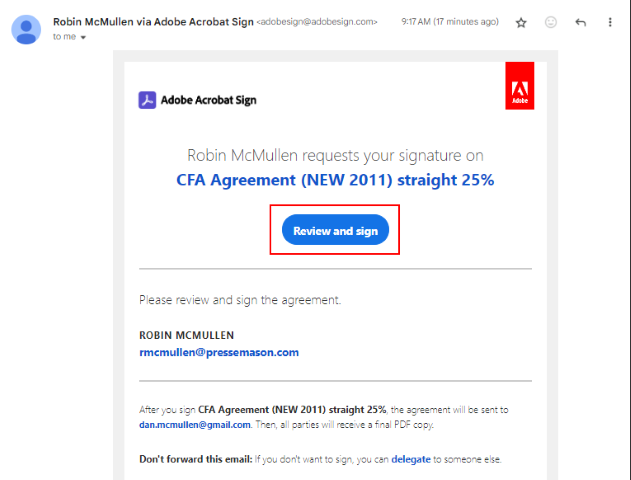631x480 pixels.
Task: Click the sender's profile avatar
Action: 26,29
